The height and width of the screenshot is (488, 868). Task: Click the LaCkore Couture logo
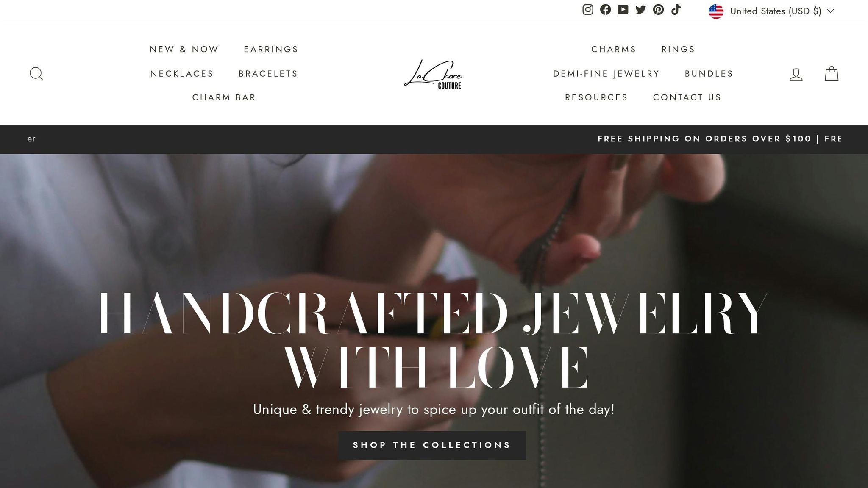pyautogui.click(x=433, y=74)
